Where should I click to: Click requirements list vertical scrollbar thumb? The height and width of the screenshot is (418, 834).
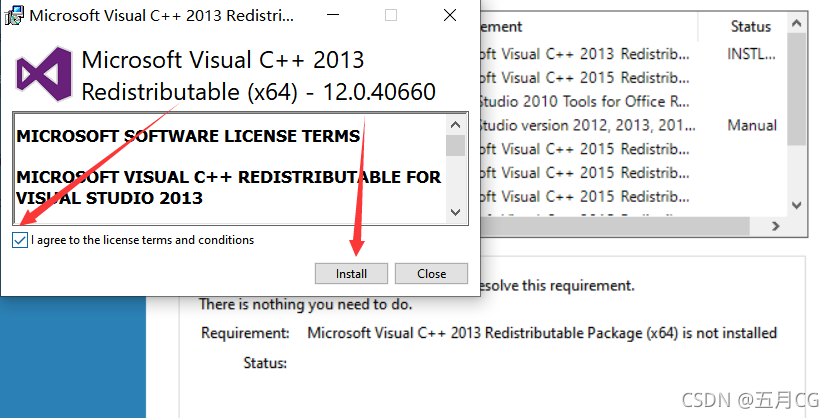pyautogui.click(x=796, y=88)
